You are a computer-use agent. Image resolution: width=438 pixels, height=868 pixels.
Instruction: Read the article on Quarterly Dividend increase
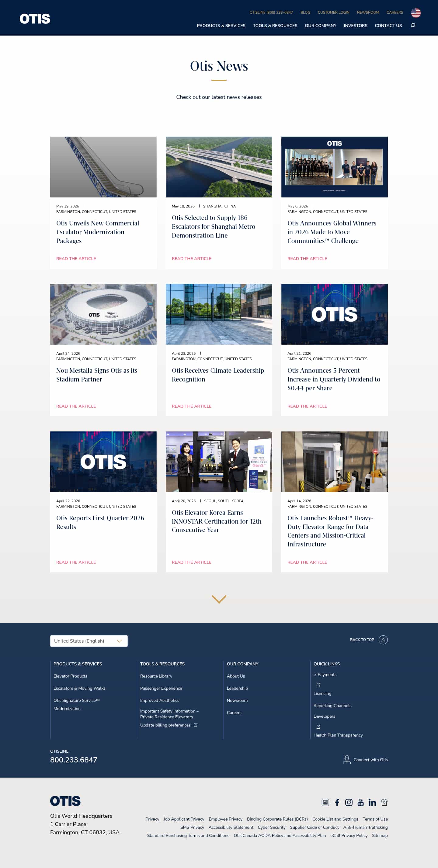(x=307, y=406)
